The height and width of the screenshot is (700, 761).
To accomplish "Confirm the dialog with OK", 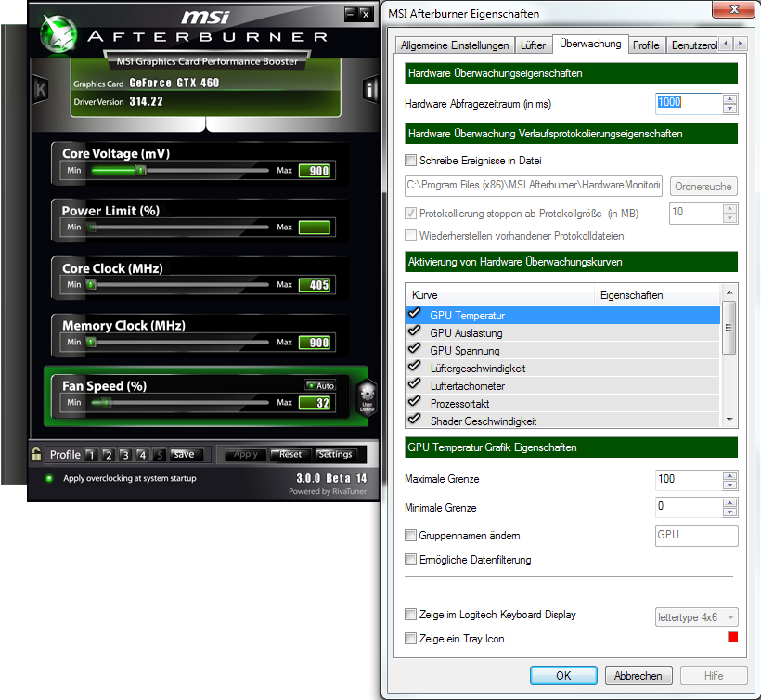I will tap(563, 676).
